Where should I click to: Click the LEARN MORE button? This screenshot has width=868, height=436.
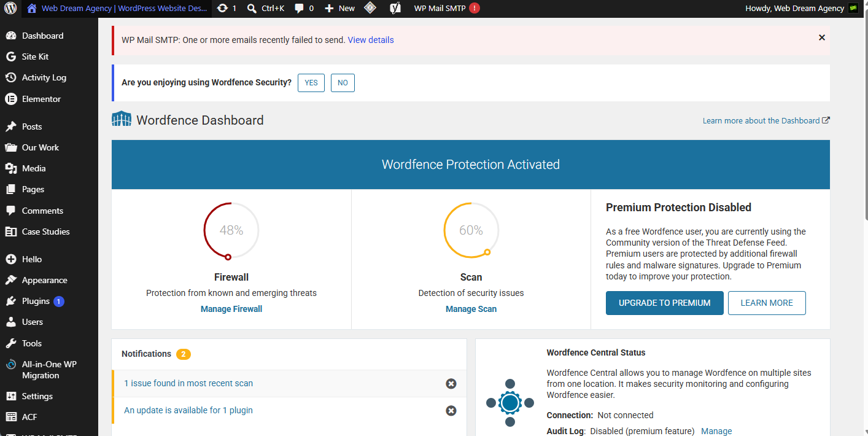tap(767, 303)
